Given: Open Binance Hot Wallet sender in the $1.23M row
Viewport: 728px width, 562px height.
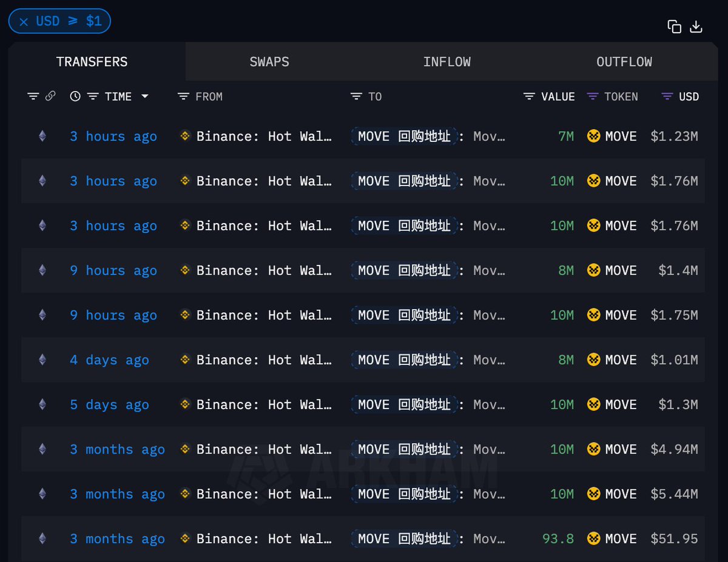Looking at the screenshot, I should (x=264, y=136).
